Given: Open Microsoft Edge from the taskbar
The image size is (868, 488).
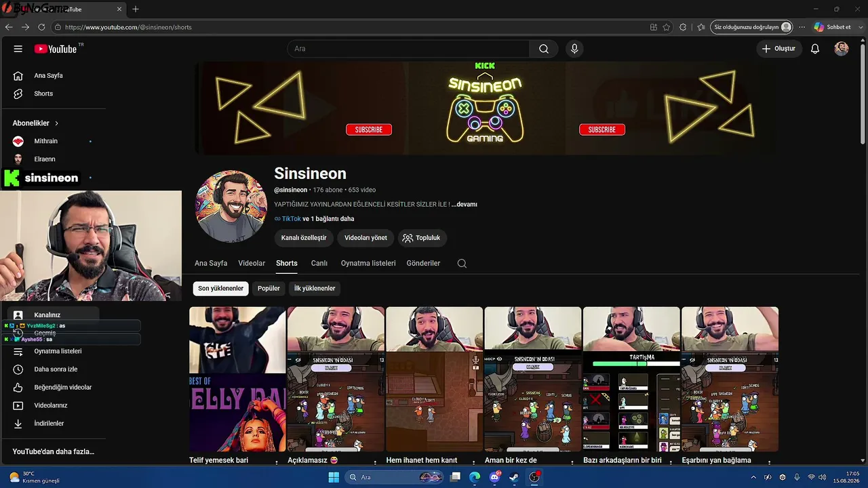Looking at the screenshot, I should [475, 477].
